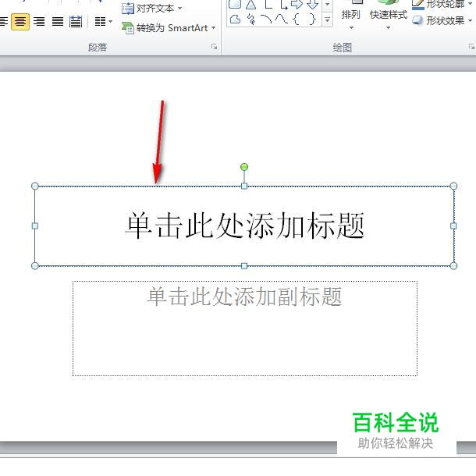Click the bottom-right corner handle of the title box

point(453,266)
